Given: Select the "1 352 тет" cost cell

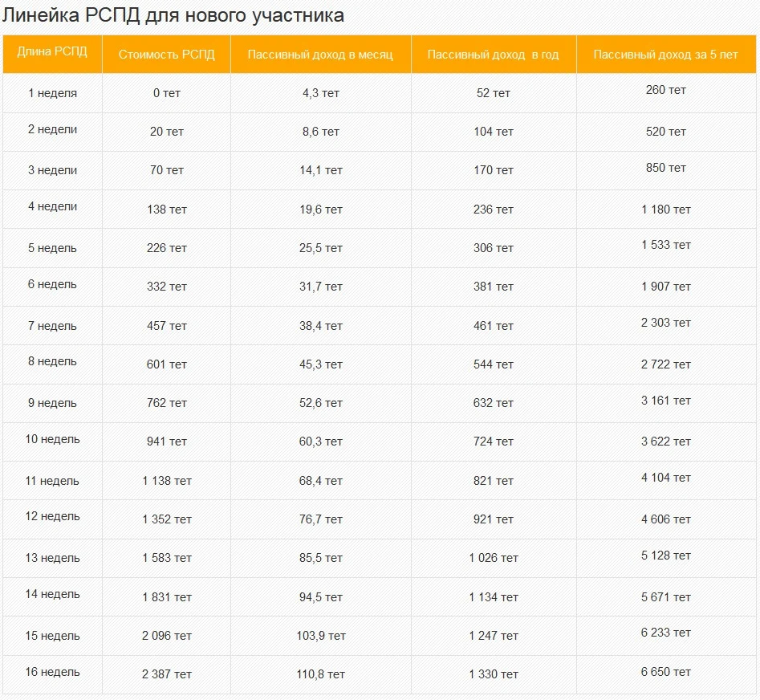Looking at the screenshot, I should (x=167, y=519).
